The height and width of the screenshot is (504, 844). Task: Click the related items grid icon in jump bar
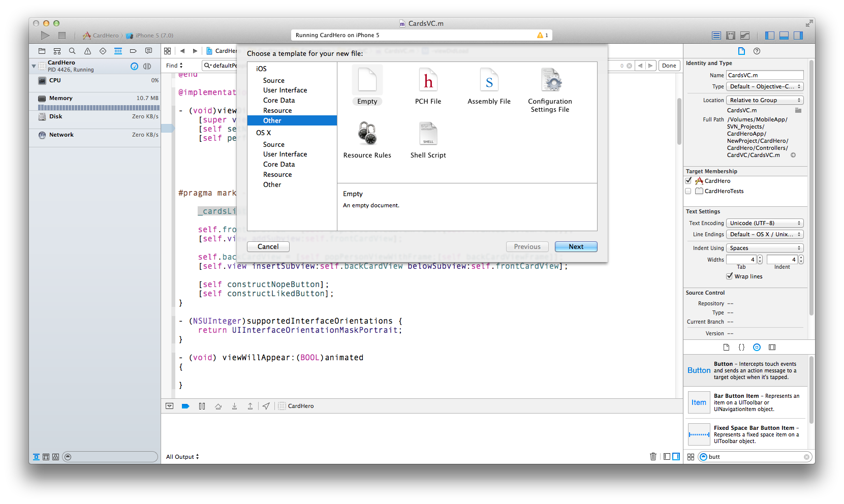tap(167, 51)
